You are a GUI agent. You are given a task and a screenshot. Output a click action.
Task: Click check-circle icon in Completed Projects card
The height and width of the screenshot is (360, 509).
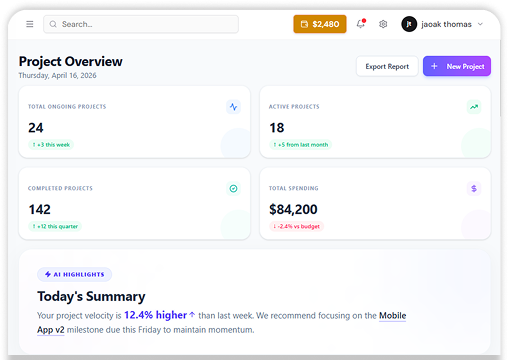(x=233, y=189)
